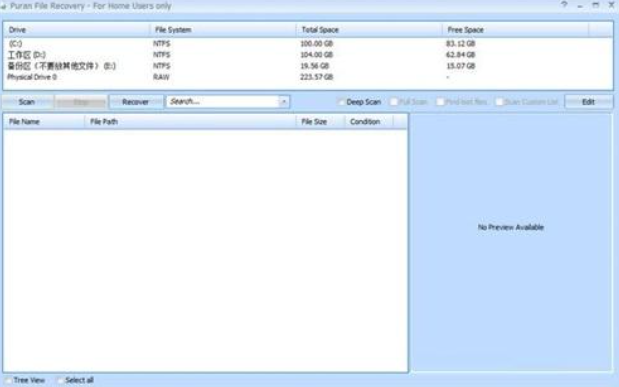
Task: Open the help question mark in title bar
Action: (564, 5)
